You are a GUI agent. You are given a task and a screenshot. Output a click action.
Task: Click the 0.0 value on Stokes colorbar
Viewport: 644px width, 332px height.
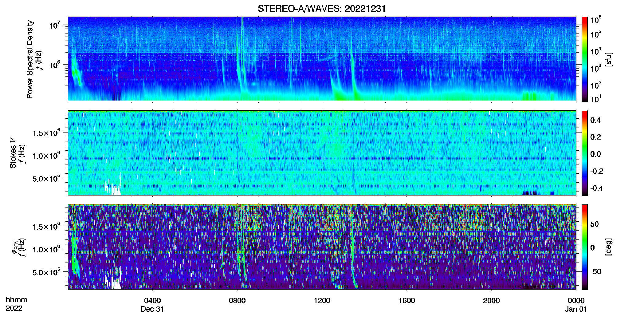595,154
